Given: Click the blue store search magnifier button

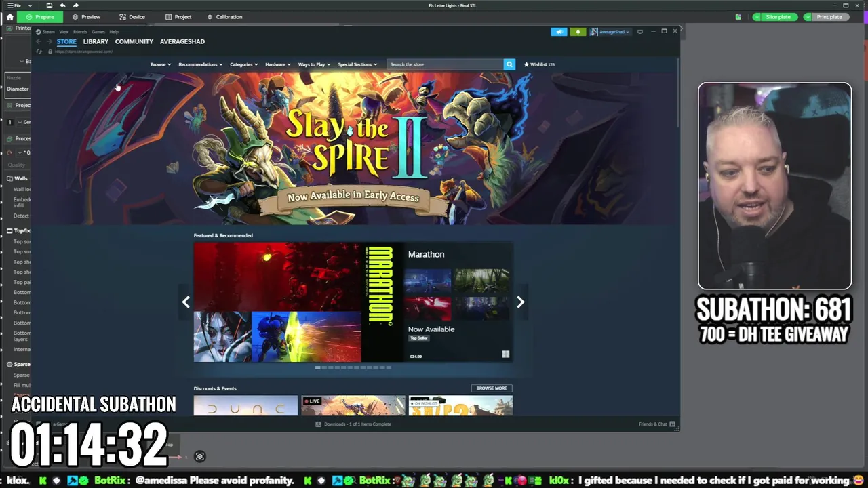Looking at the screenshot, I should [x=509, y=64].
